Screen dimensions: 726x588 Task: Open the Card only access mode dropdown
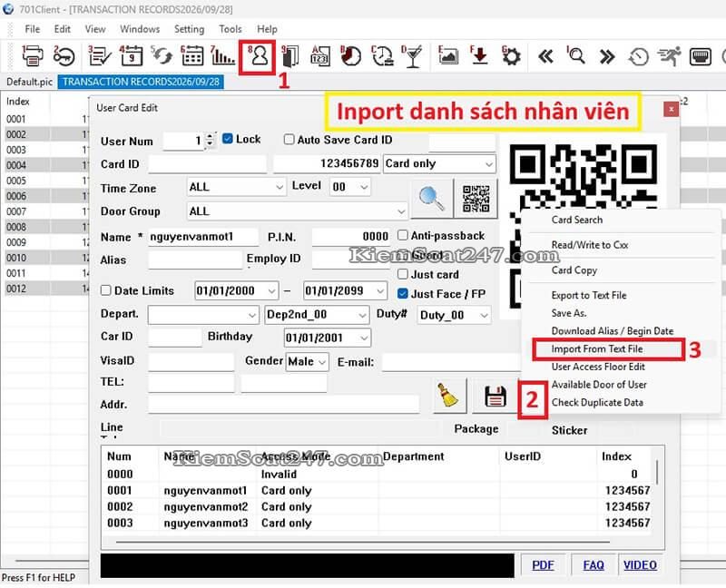point(439,164)
